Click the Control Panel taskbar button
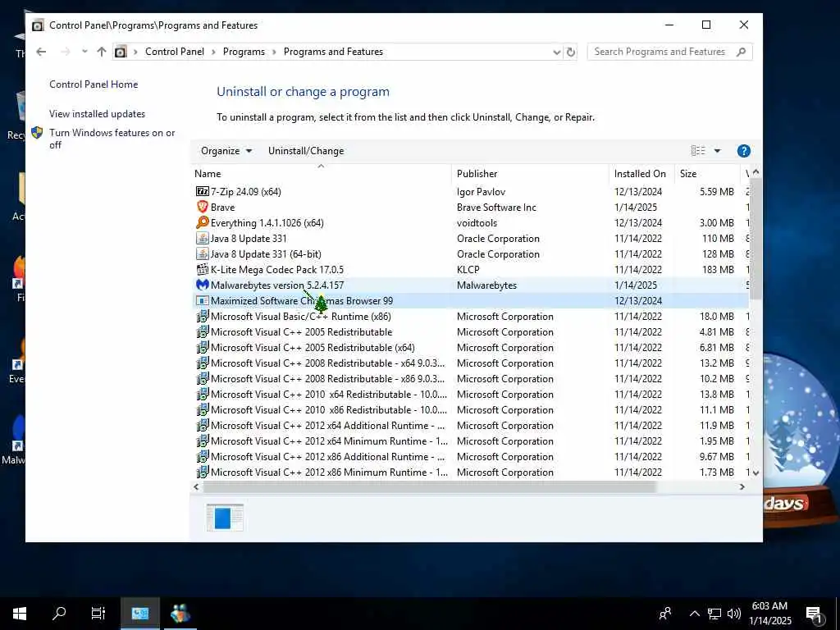The width and height of the screenshot is (840, 630). coord(139,614)
